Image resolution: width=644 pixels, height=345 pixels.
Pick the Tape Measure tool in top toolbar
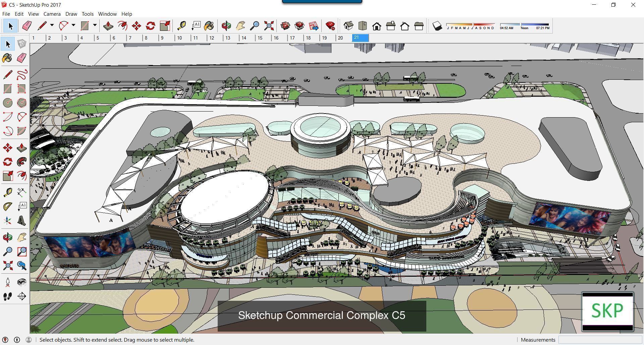coord(181,26)
